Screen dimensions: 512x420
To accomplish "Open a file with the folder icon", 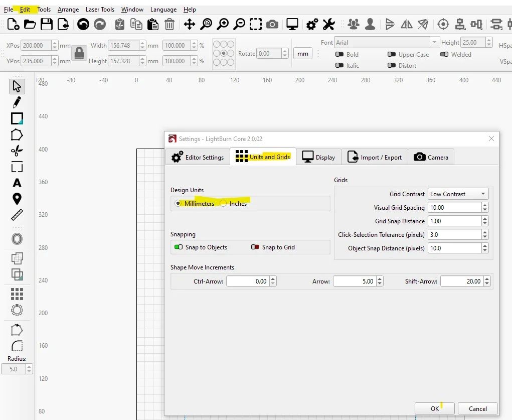I will [30, 24].
